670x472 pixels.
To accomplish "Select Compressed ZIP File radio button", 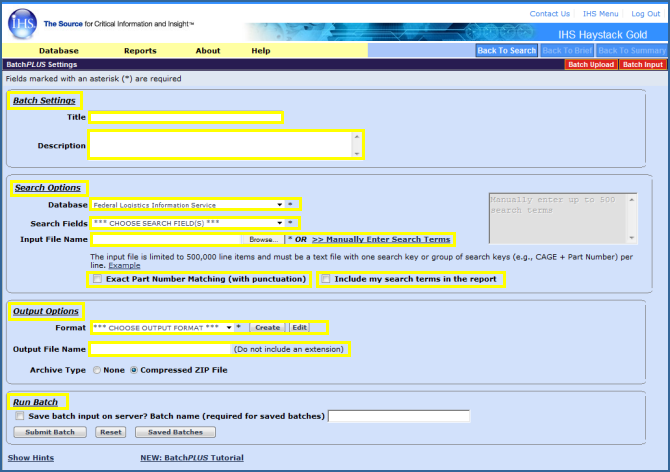I will click(134, 370).
